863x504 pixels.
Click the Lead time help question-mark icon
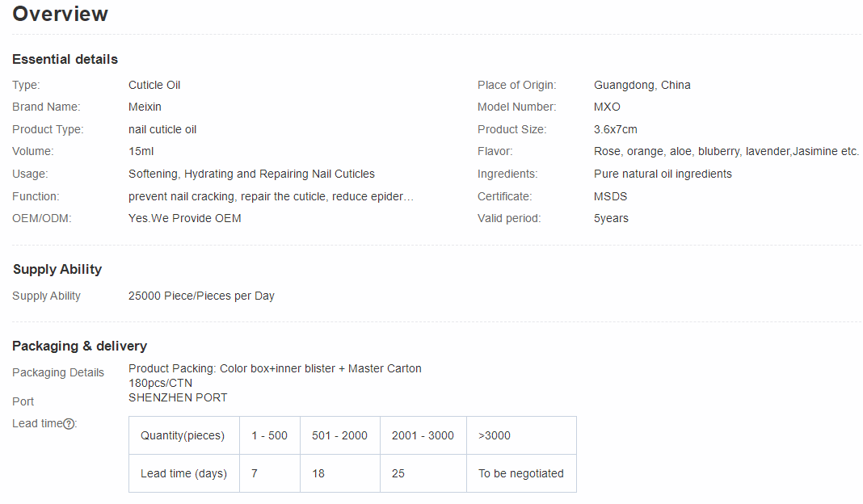click(69, 424)
